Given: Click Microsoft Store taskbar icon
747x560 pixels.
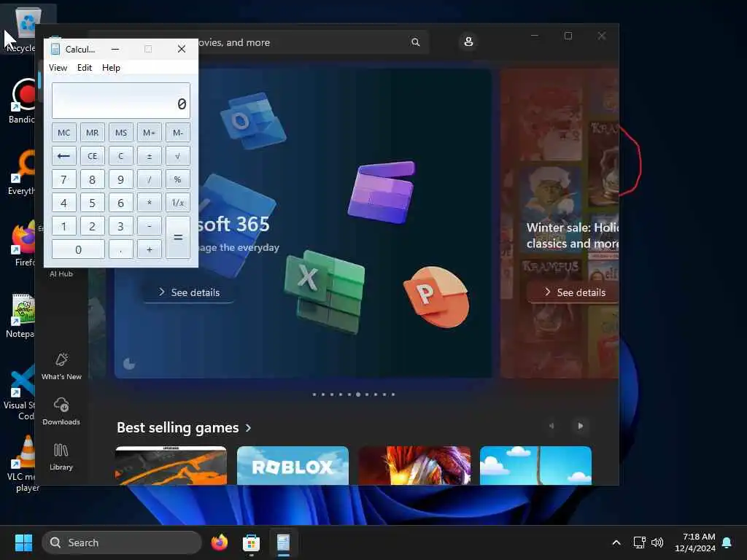Looking at the screenshot, I should 251,542.
